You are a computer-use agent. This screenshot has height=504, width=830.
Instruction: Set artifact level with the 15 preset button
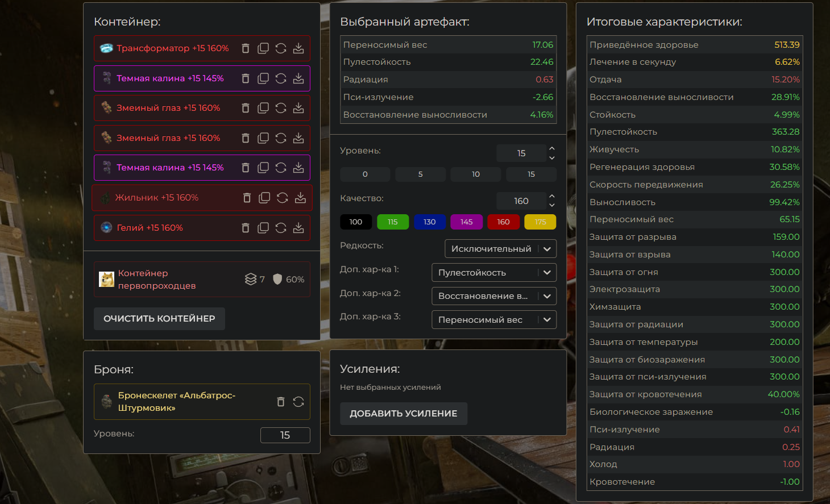(531, 174)
